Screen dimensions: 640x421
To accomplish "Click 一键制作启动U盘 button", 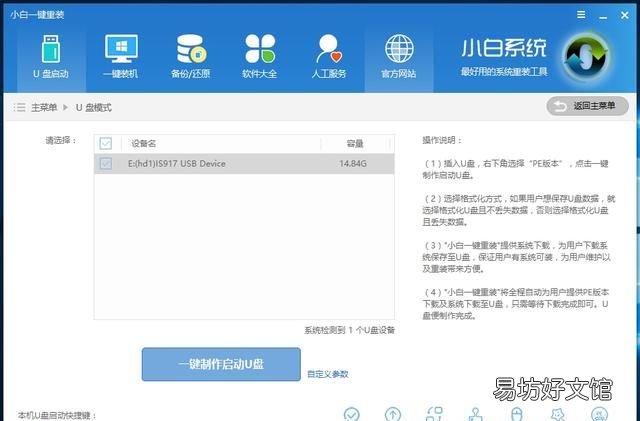I will [x=221, y=364].
